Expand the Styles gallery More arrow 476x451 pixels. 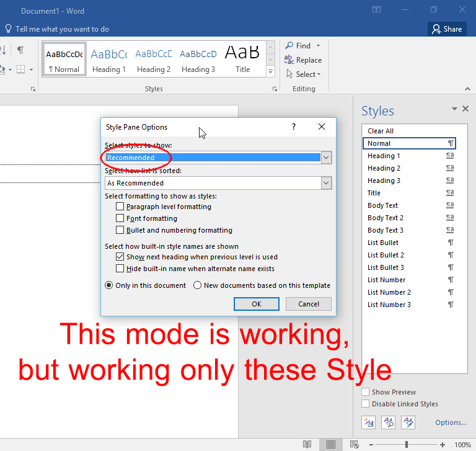(270, 72)
